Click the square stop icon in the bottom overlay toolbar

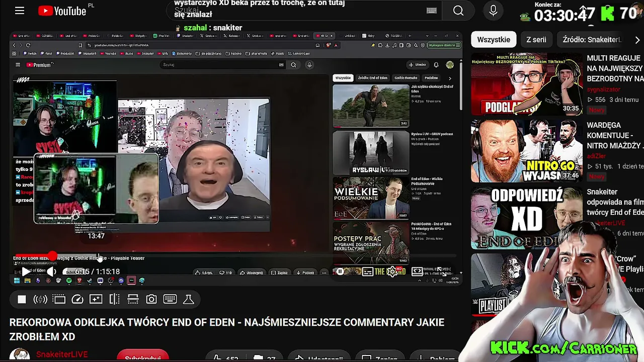(x=22, y=300)
